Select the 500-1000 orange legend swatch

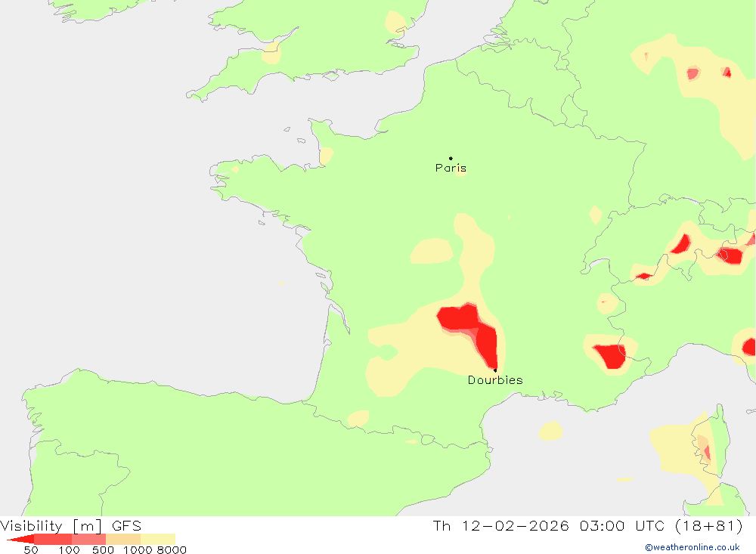click(123, 539)
